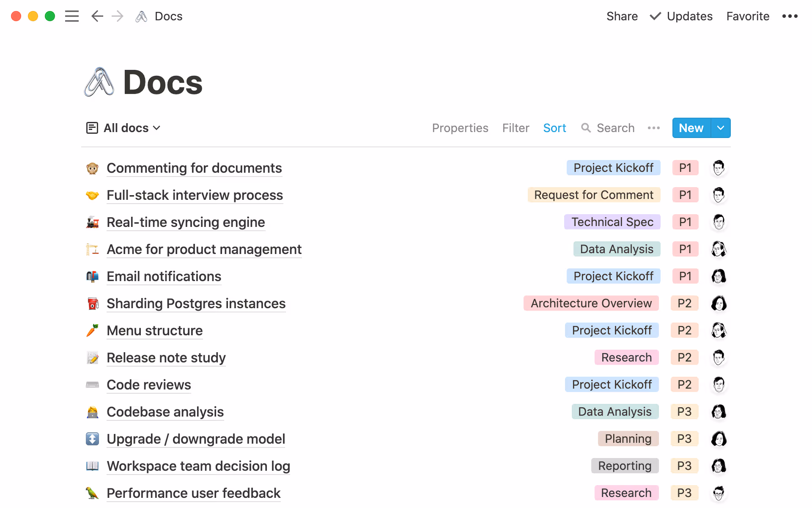The image size is (812, 508).
Task: Click the fire extinguisher emoji beside Sharding Postgres instances
Action: (92, 303)
